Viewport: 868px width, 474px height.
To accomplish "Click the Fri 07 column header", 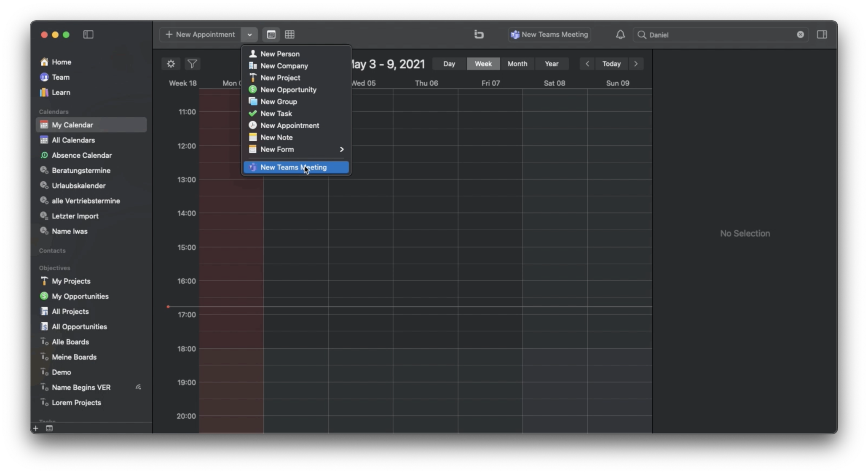I will point(490,83).
